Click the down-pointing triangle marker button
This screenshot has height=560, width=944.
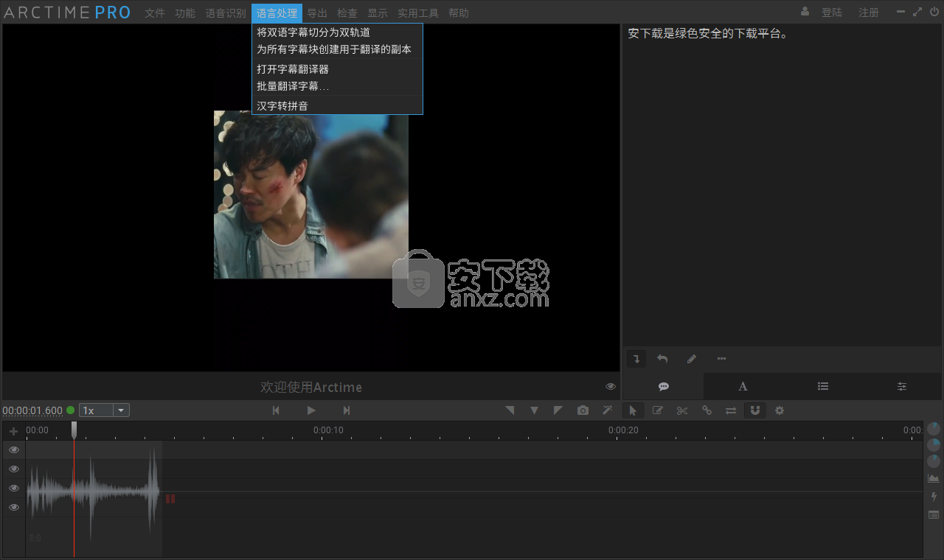[534, 410]
